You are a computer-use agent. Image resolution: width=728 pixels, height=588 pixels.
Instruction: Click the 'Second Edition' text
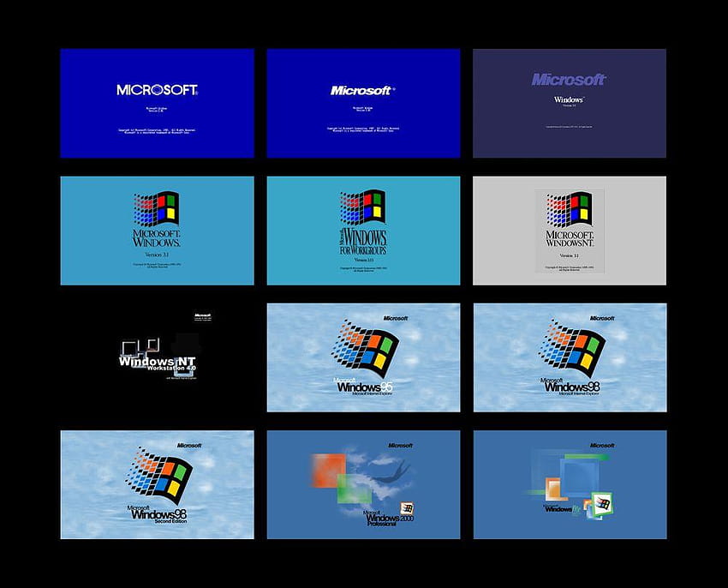[x=170, y=521]
